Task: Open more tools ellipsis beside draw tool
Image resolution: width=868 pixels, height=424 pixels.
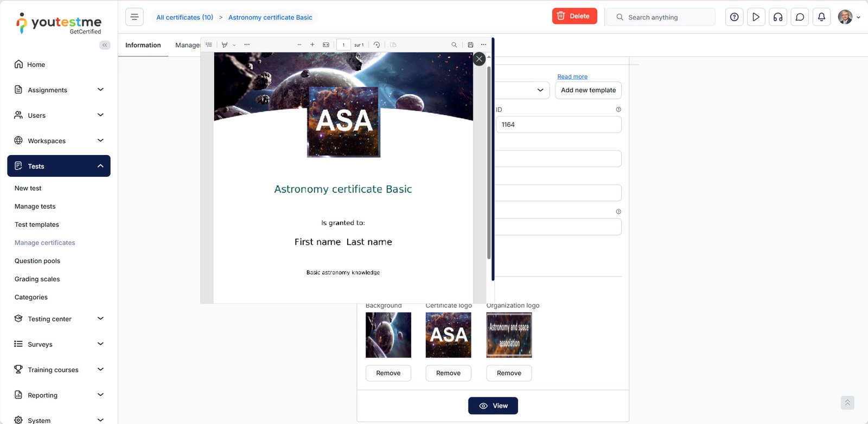Action: point(247,44)
